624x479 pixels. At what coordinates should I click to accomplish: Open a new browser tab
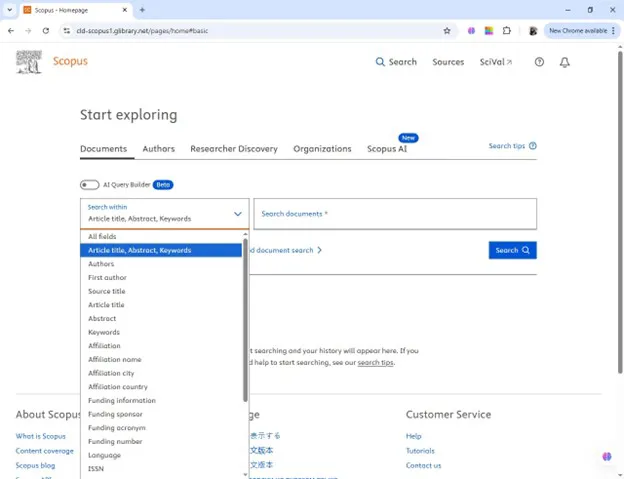click(142, 10)
